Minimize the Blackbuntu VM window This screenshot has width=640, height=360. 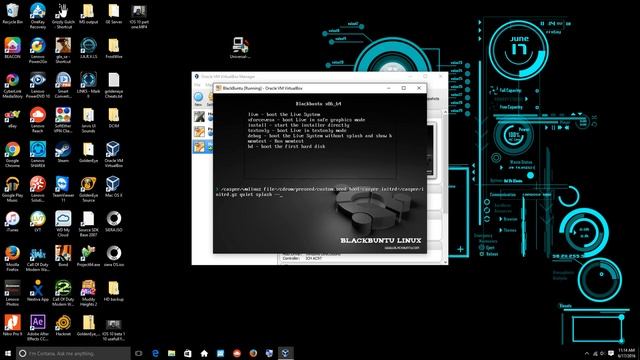pos(389,88)
